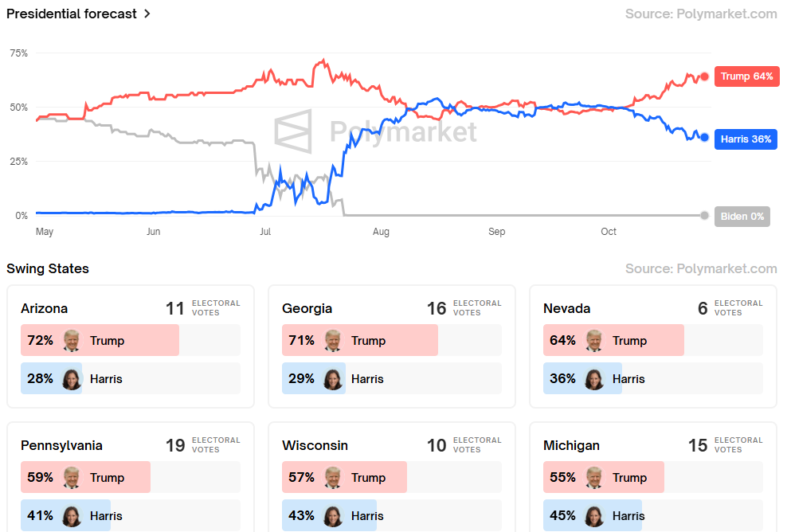Click the Trump 64% chart label
The height and width of the screenshot is (532, 791).
click(x=746, y=76)
